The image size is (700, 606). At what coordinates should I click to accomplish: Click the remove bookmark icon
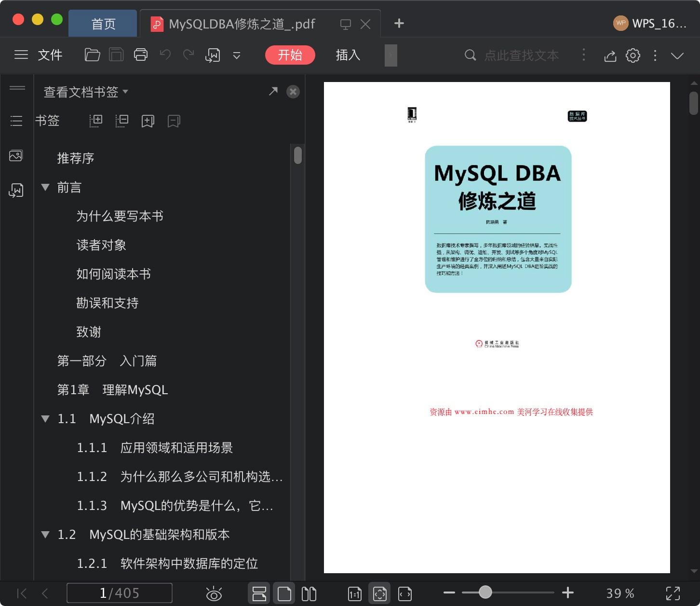174,121
